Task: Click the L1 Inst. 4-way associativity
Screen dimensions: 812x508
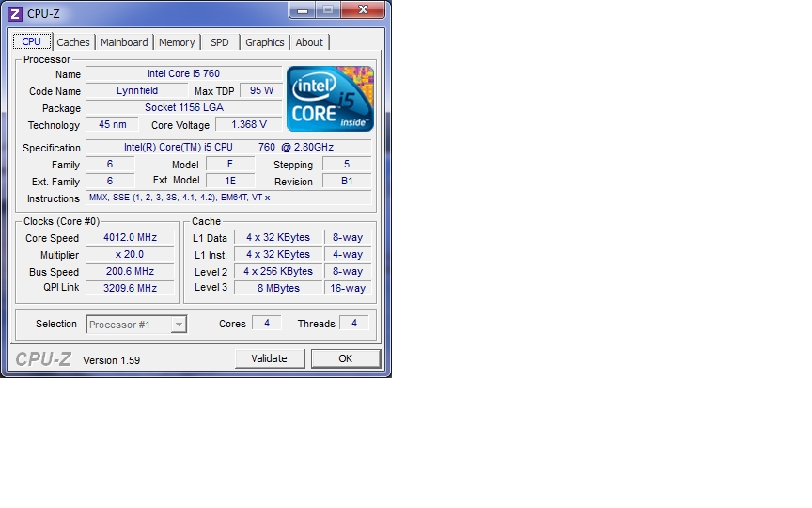Action: [x=348, y=255]
